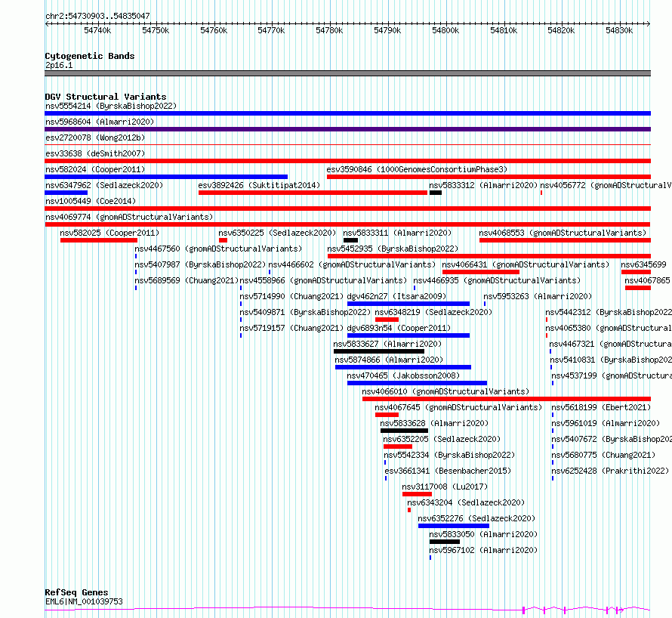The width and height of the screenshot is (672, 618).
Task: Open dgv6893n54 (Cooper2011) variant
Action: tap(399, 328)
